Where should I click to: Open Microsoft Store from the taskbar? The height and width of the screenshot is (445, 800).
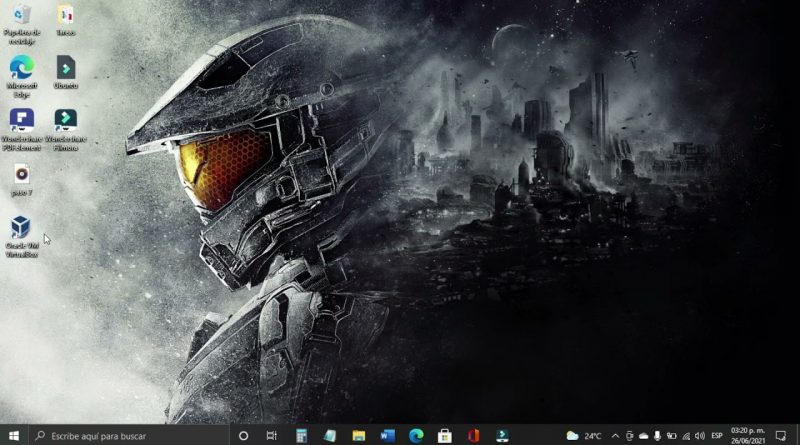(445, 435)
